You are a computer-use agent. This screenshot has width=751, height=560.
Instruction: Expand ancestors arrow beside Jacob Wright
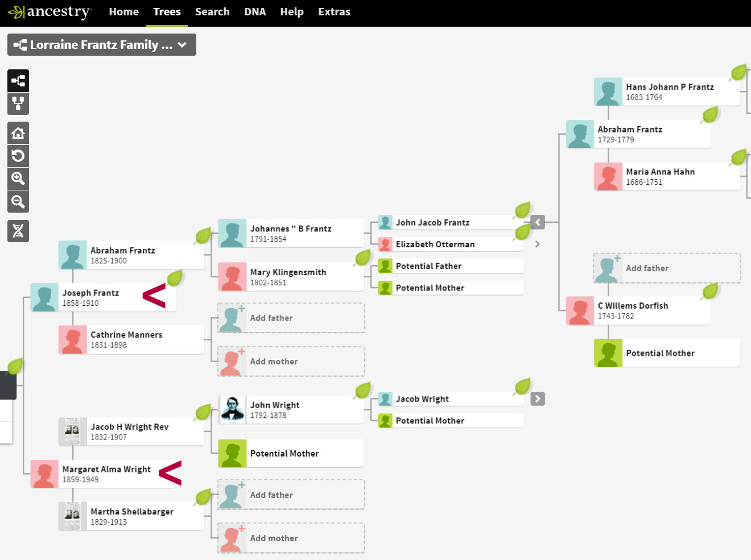click(x=538, y=399)
